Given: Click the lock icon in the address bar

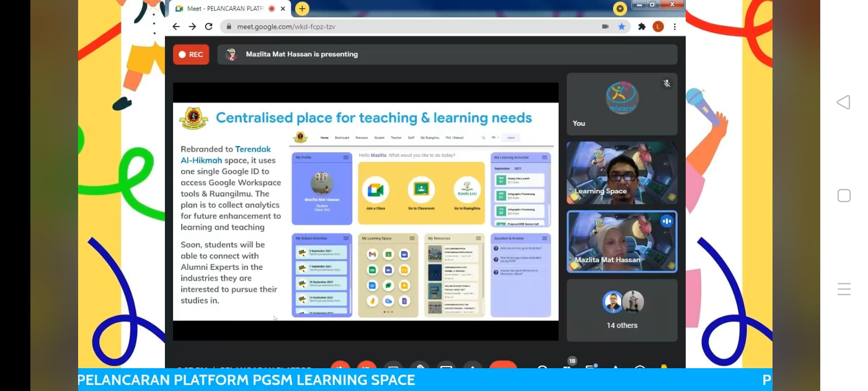Looking at the screenshot, I should pos(229,27).
